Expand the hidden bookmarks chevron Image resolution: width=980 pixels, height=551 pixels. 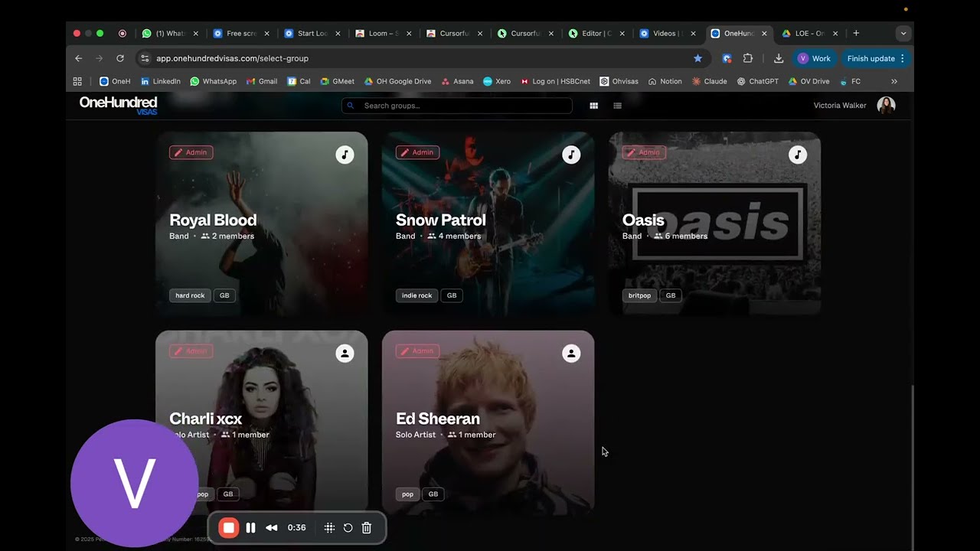(x=893, y=81)
